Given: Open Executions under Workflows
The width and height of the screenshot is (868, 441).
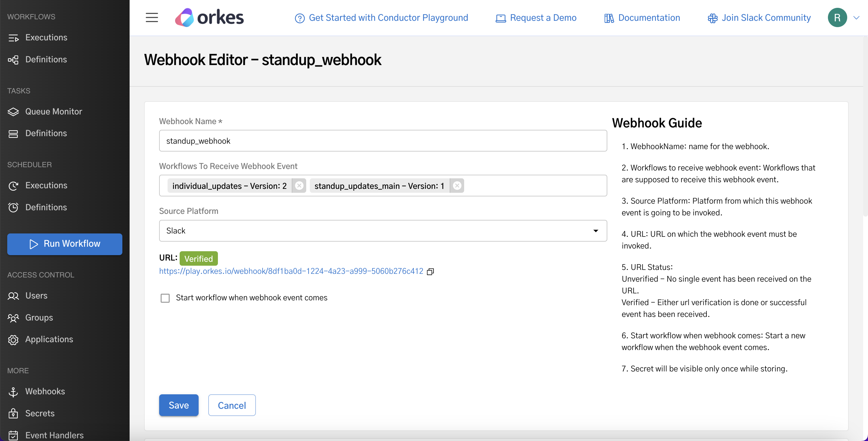Looking at the screenshot, I should point(46,37).
